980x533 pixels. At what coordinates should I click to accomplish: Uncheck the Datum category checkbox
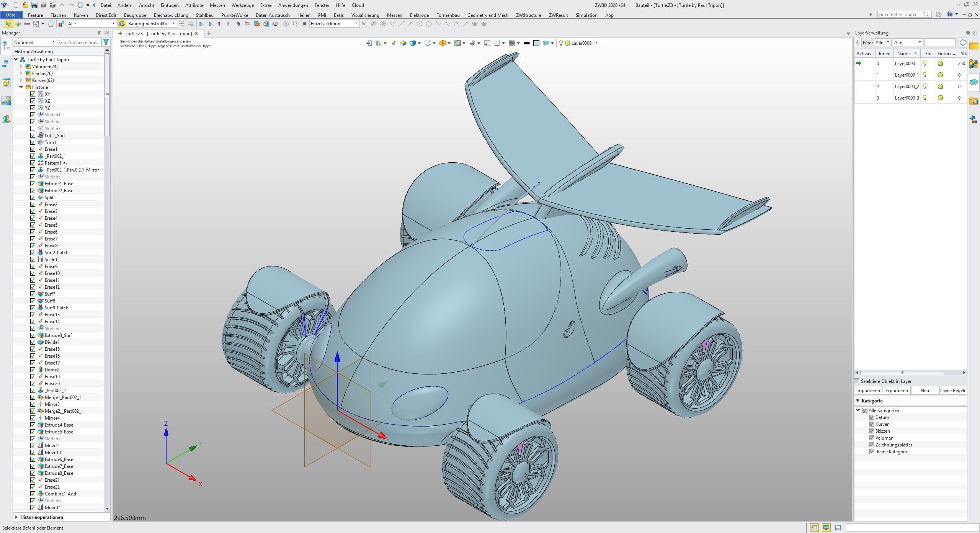pyautogui.click(x=872, y=417)
